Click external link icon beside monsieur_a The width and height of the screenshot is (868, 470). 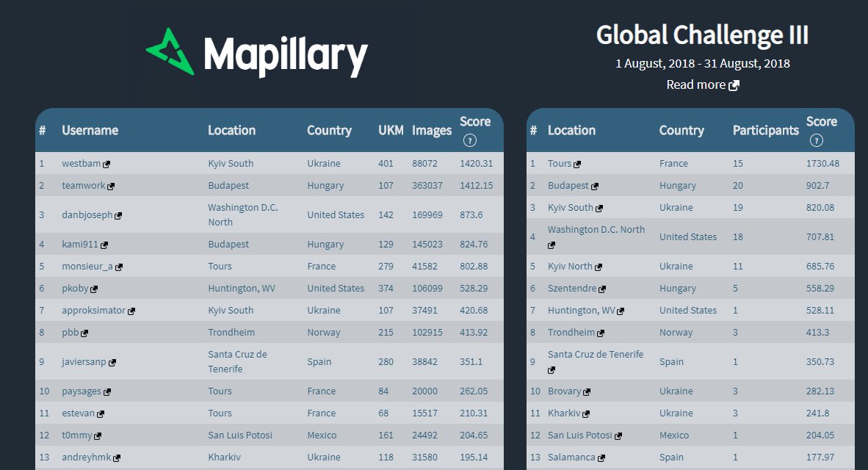click(118, 267)
